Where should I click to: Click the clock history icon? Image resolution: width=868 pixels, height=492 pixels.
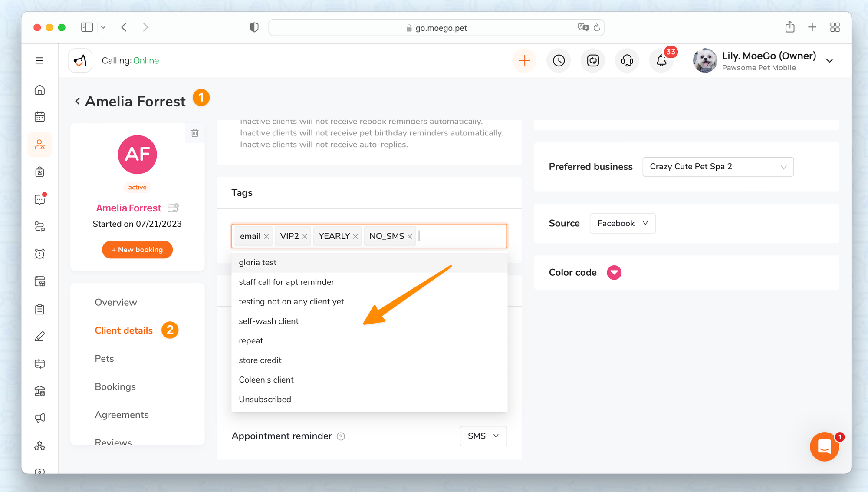coord(559,60)
